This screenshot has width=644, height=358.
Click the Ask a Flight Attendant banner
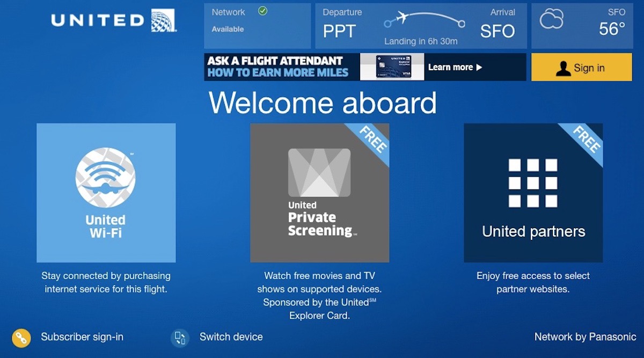point(277,67)
